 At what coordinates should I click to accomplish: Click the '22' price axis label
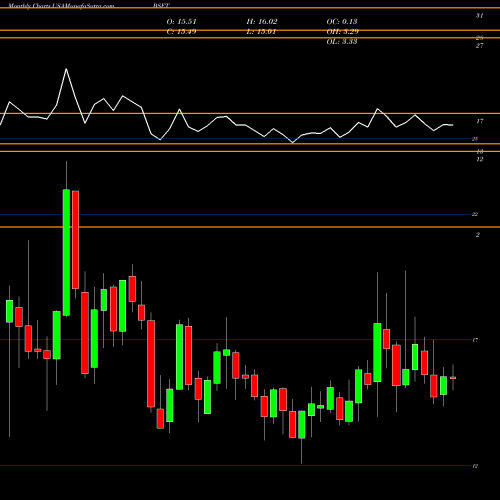click(475, 214)
